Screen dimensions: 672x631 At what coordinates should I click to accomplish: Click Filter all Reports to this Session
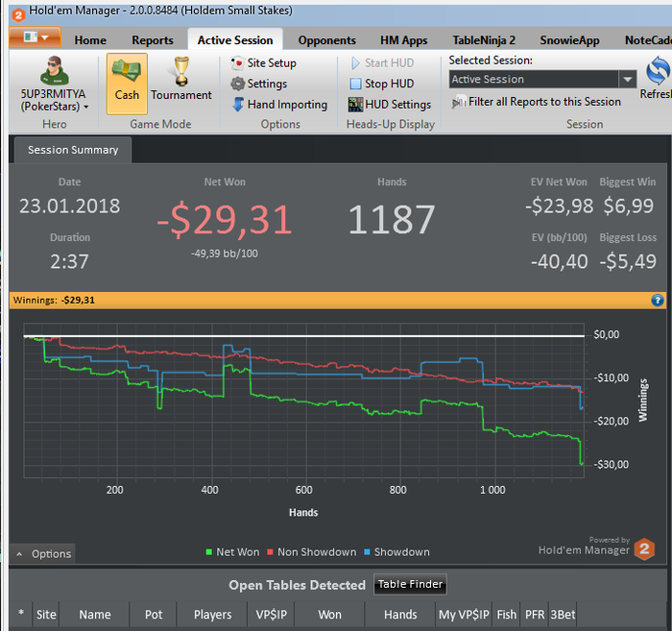click(x=536, y=102)
